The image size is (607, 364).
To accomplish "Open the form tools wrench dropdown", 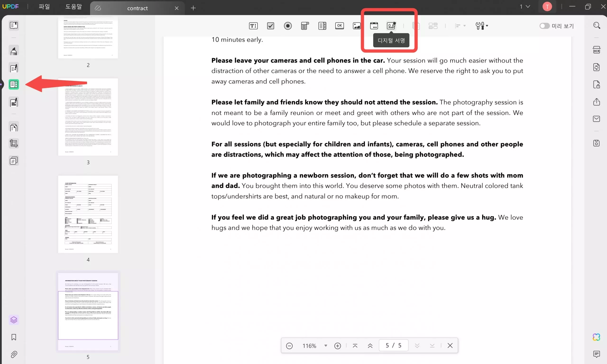I will (x=482, y=26).
